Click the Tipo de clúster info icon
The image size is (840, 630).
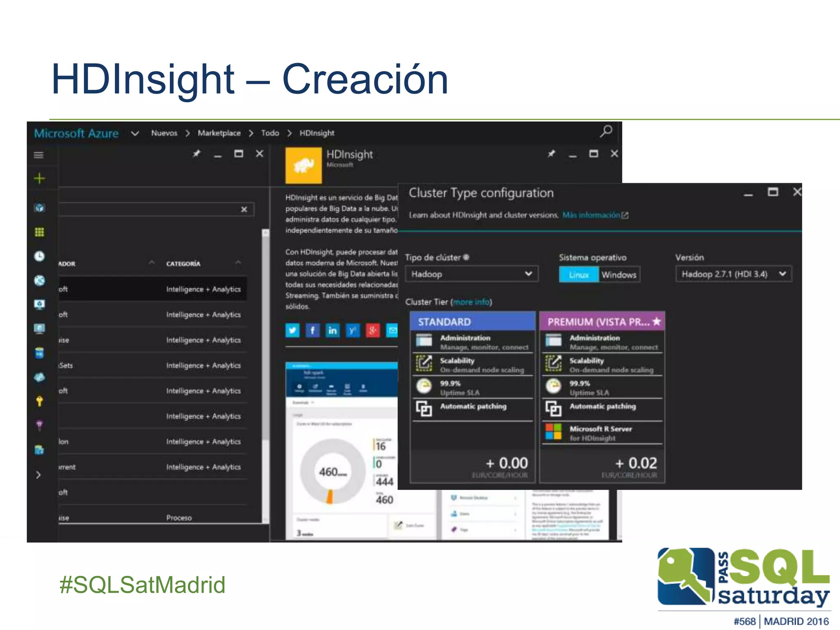pos(466,257)
